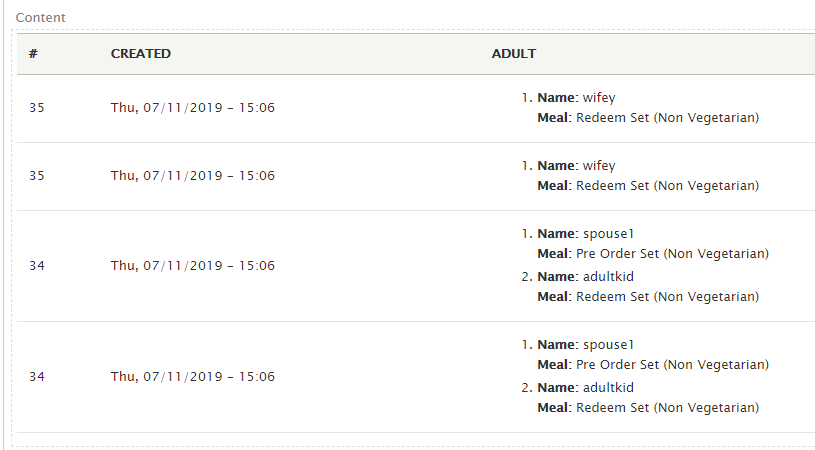Click Redeem Set meal in the second row
Screen dimensions: 815x450
[667, 186]
